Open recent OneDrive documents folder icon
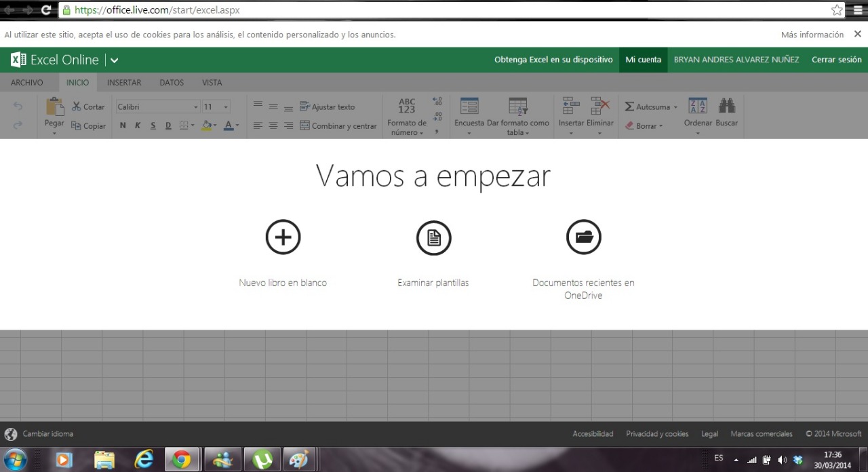This screenshot has width=868, height=472. point(583,237)
